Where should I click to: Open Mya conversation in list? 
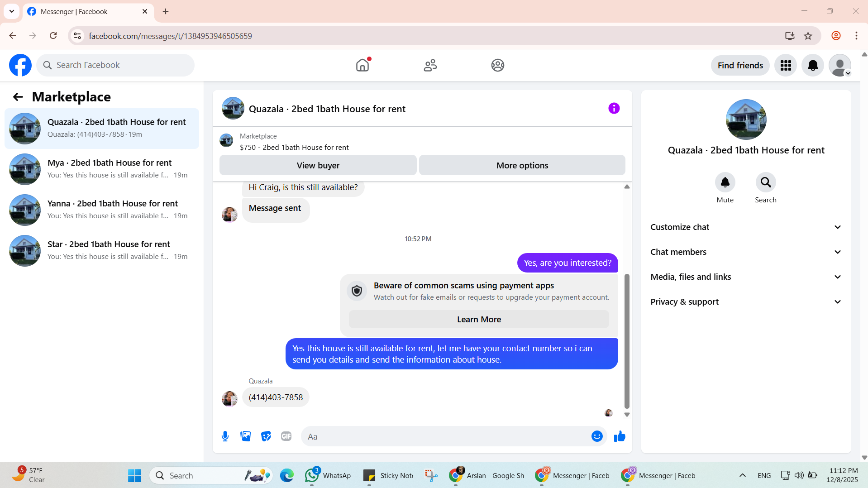[102, 169]
